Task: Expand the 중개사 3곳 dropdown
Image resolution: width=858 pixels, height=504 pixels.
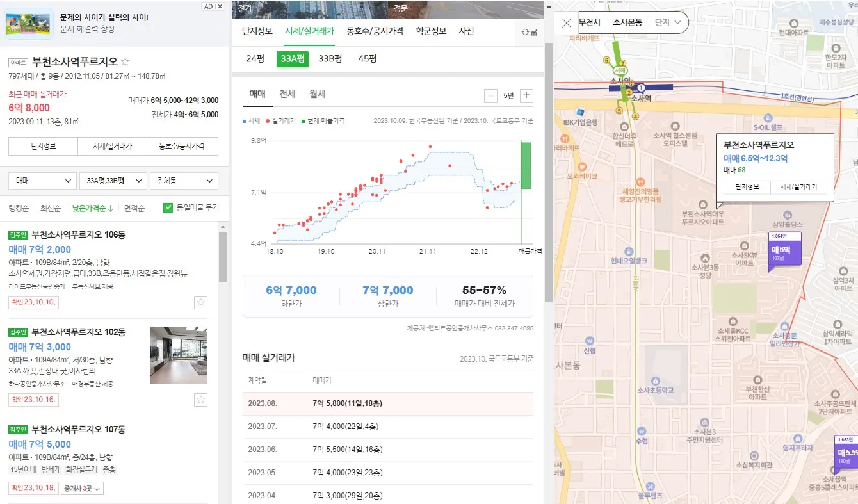Action: pos(82,489)
